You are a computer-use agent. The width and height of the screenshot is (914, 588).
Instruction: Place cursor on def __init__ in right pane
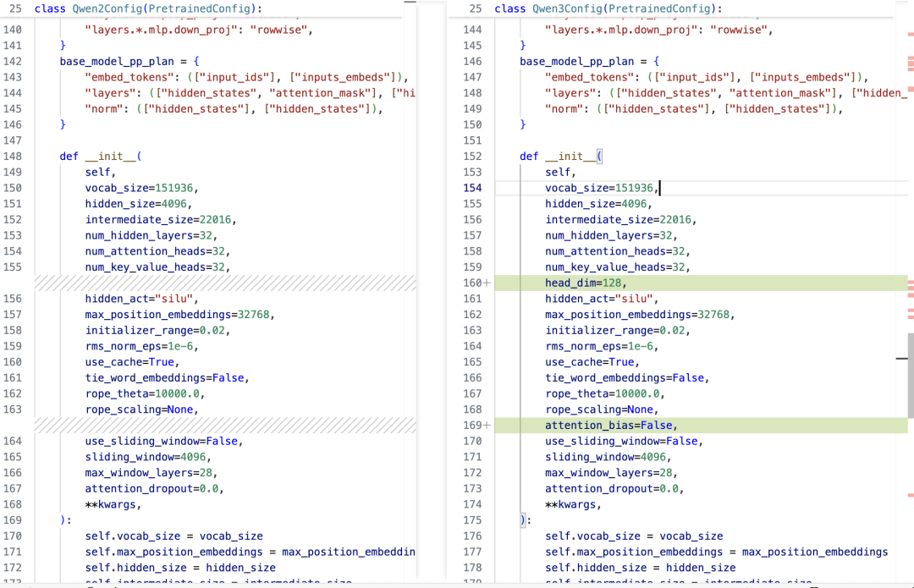561,157
